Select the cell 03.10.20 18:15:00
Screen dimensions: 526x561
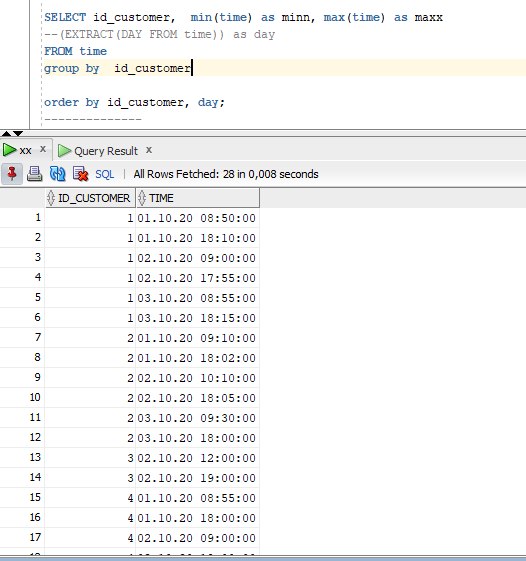pyautogui.click(x=197, y=318)
